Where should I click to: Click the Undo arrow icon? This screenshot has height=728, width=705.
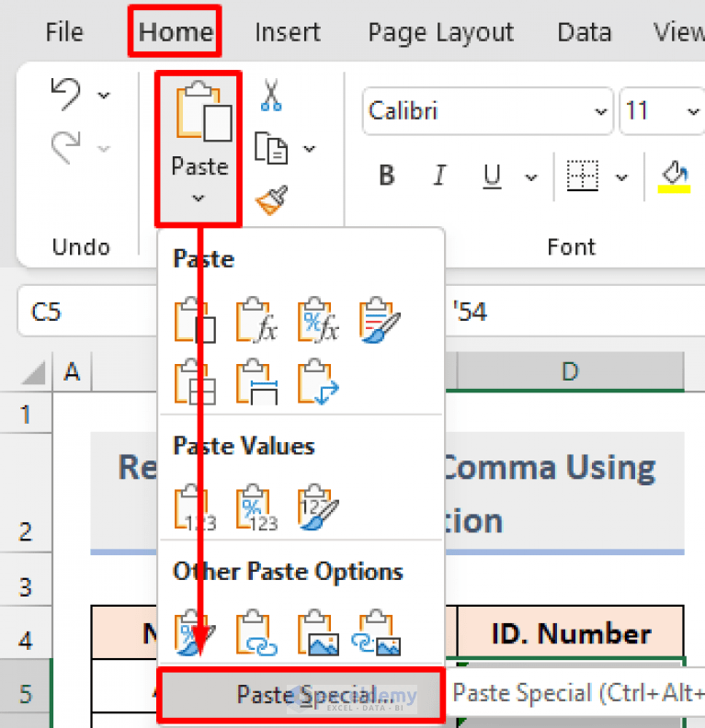pos(65,94)
